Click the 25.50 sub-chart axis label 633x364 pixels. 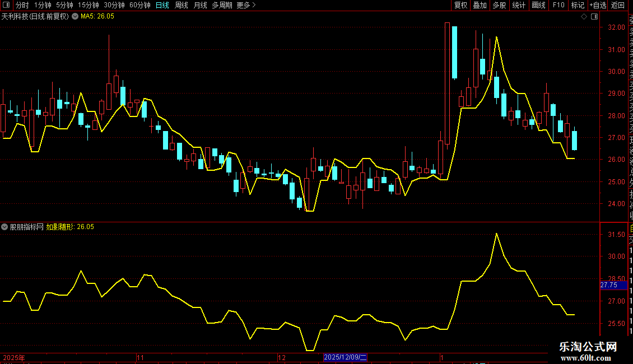point(616,323)
